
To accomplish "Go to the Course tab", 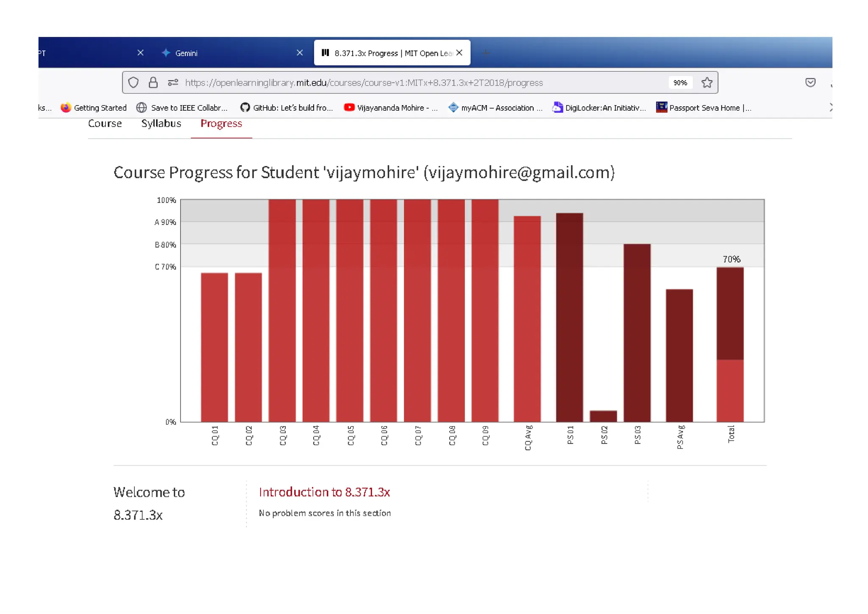I will [105, 123].
